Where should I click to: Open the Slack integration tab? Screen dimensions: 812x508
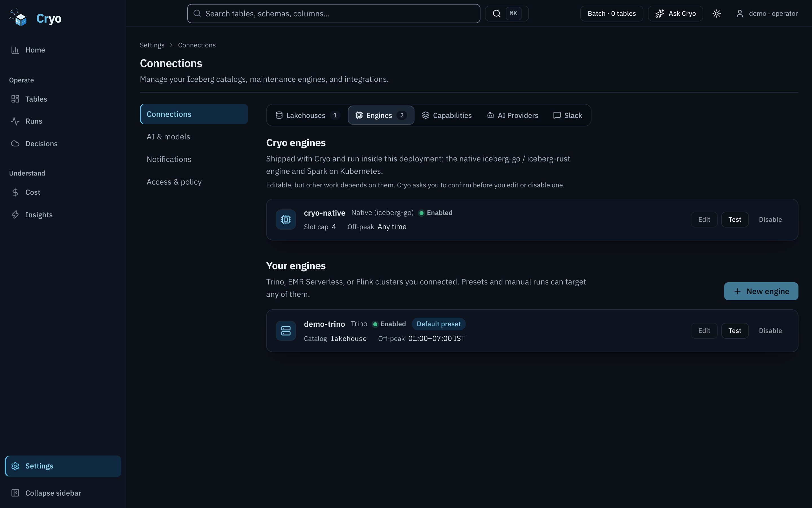click(x=567, y=115)
